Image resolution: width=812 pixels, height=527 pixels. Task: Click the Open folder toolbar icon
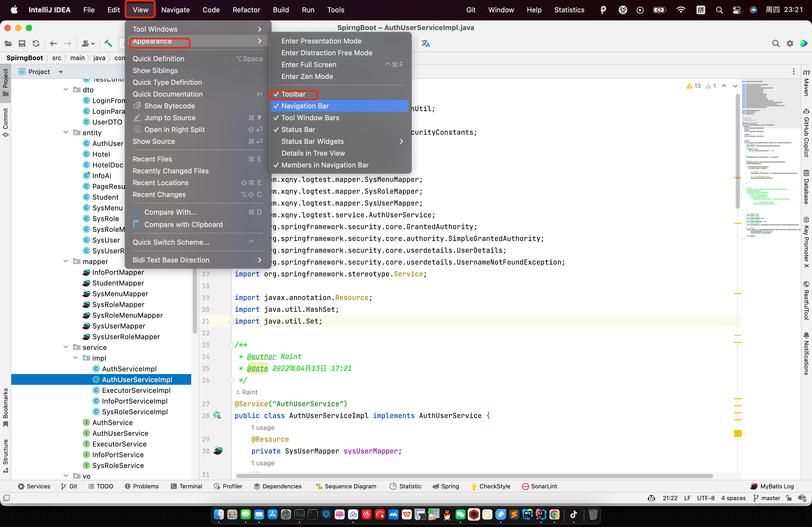9,44
